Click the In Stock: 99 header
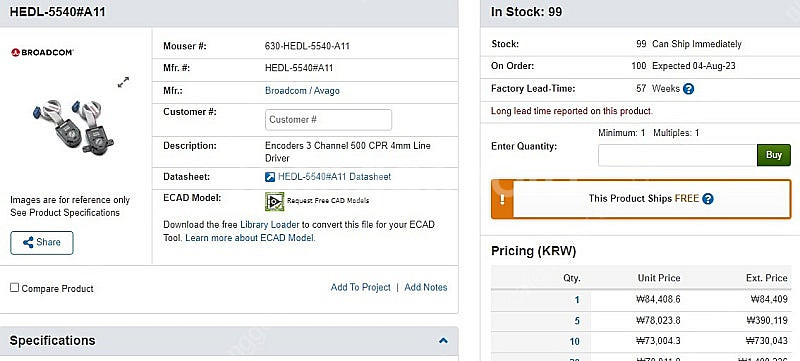 527,12
